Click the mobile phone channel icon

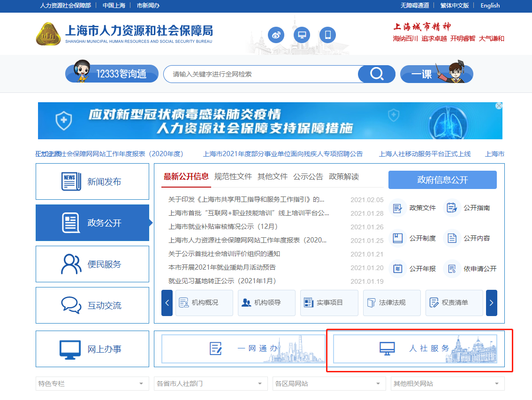(327, 34)
